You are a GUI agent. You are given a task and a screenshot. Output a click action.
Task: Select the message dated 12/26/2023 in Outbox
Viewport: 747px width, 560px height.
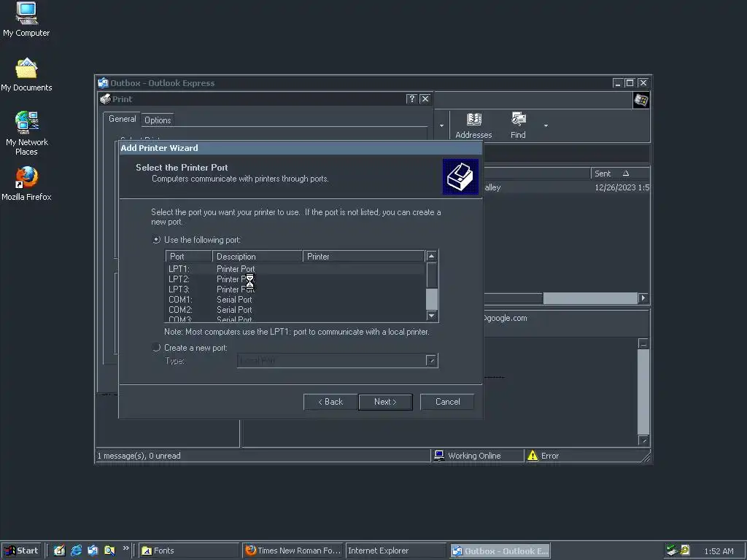[x=567, y=187]
